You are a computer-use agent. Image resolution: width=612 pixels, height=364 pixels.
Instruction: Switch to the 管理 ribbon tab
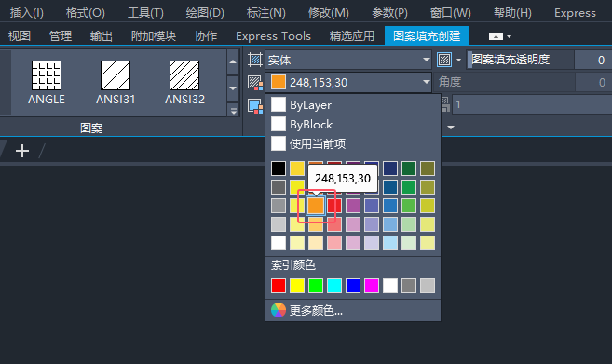pyautogui.click(x=61, y=36)
